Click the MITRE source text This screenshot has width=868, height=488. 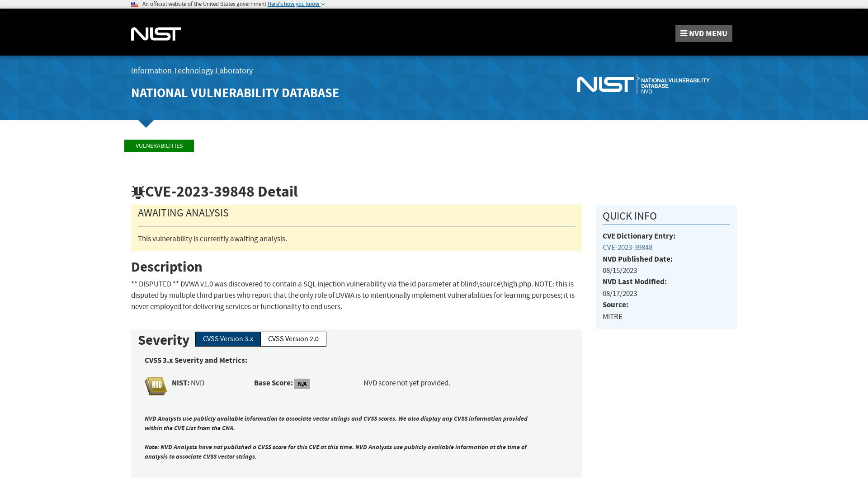click(x=613, y=317)
